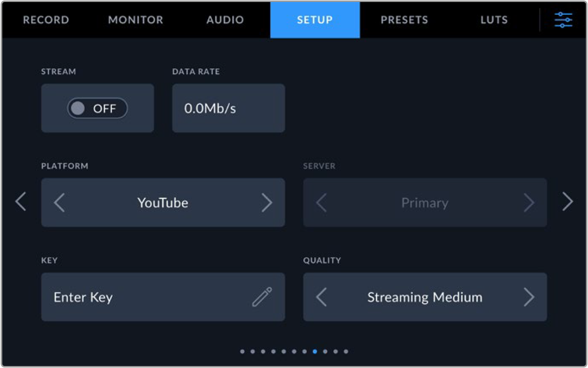Toggle the Stream switch on

click(x=98, y=108)
